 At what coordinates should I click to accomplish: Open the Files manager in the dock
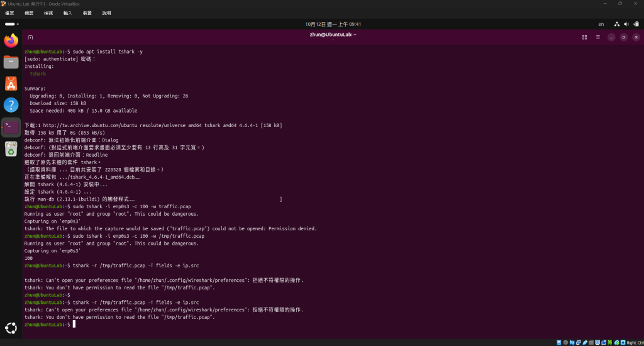[x=11, y=62]
